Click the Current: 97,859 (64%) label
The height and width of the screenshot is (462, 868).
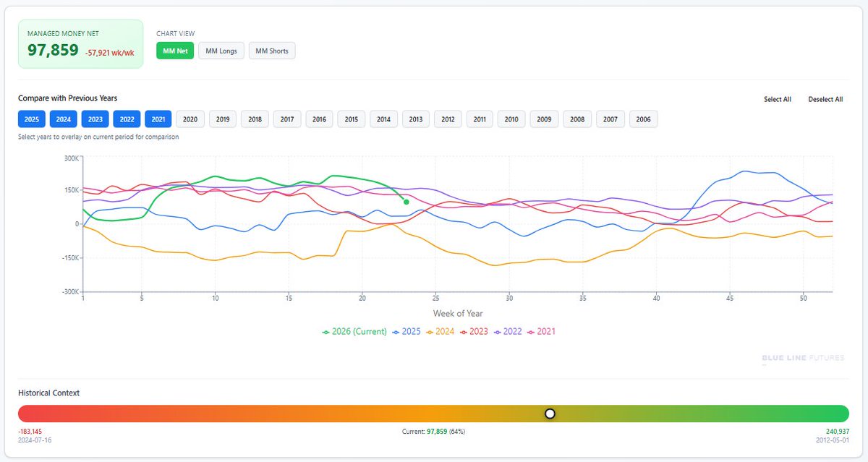click(x=433, y=432)
